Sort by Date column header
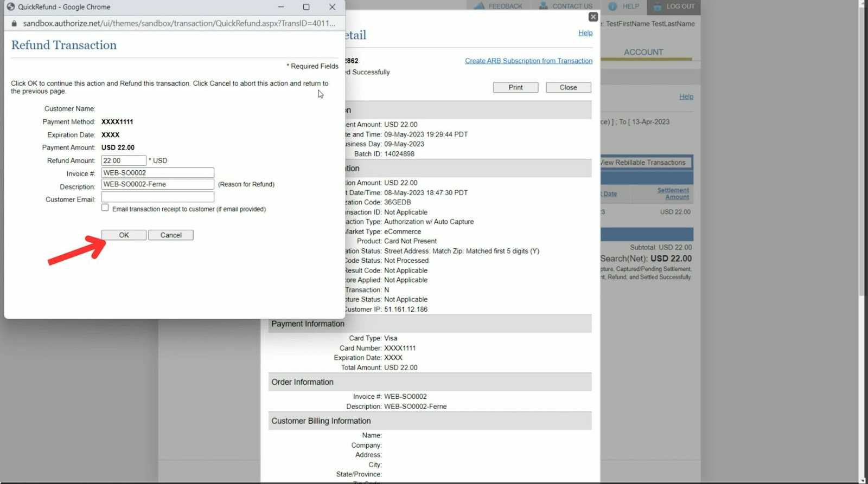Image resolution: width=868 pixels, height=484 pixels. pos(610,194)
